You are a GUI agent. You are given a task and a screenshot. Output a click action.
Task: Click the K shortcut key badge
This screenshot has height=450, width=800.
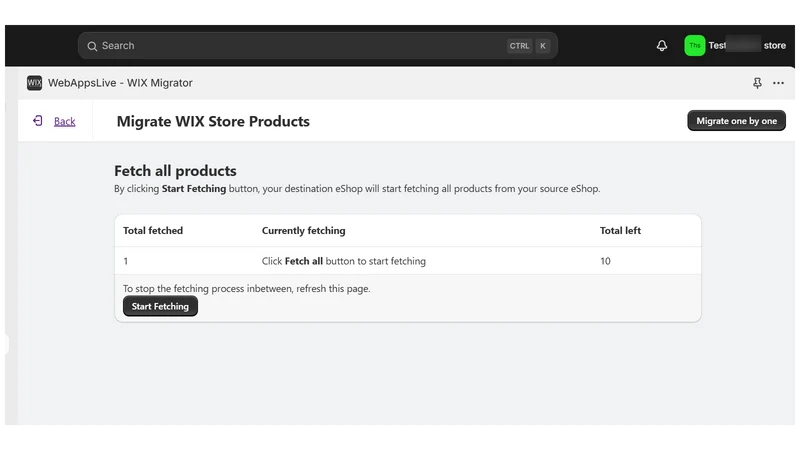[x=543, y=46]
